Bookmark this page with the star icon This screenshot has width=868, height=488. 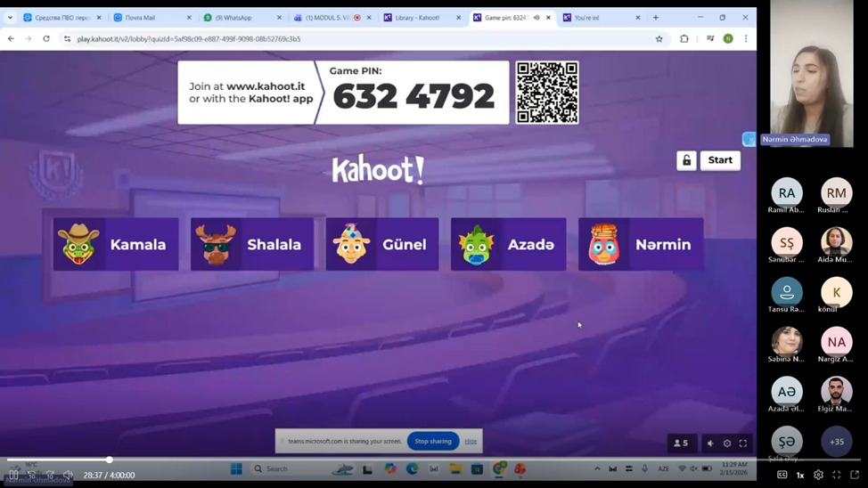[x=659, y=39]
